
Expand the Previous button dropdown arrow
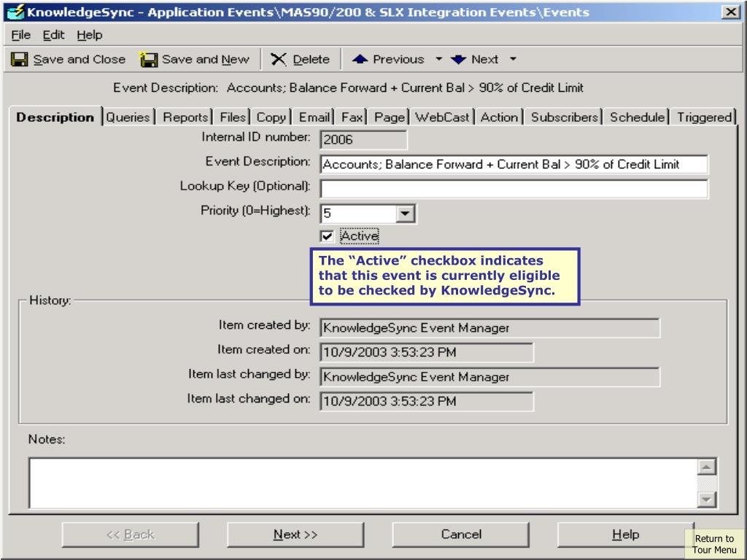pos(438,59)
